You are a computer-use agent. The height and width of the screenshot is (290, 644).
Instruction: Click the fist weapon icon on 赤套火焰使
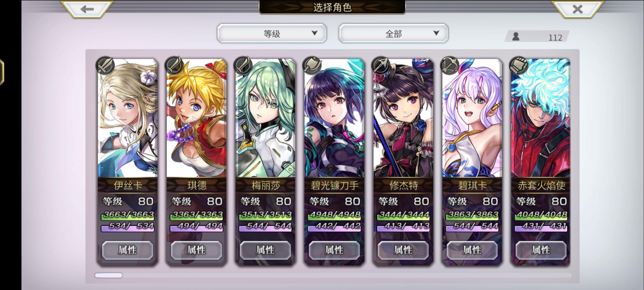click(519, 65)
